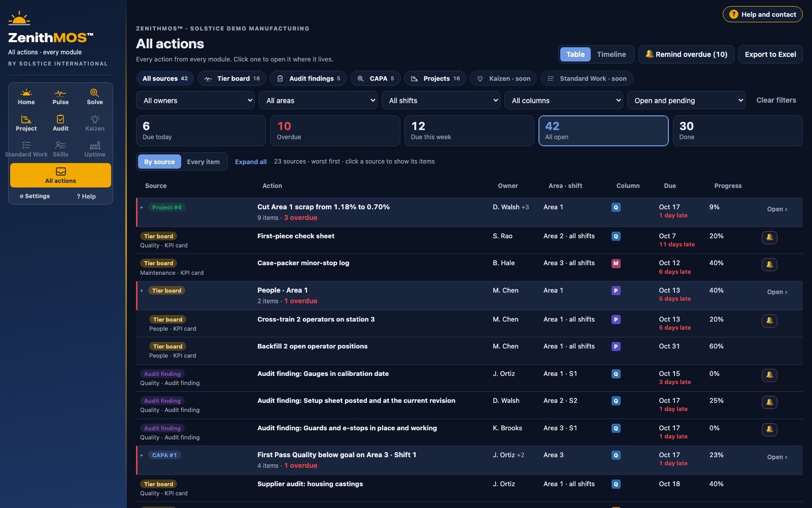Expand the Project #4 source row

(142, 207)
